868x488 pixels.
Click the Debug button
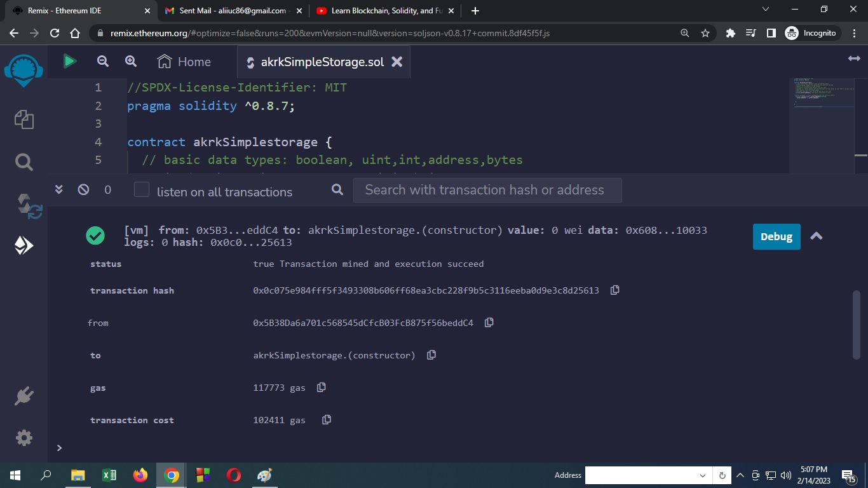point(776,236)
